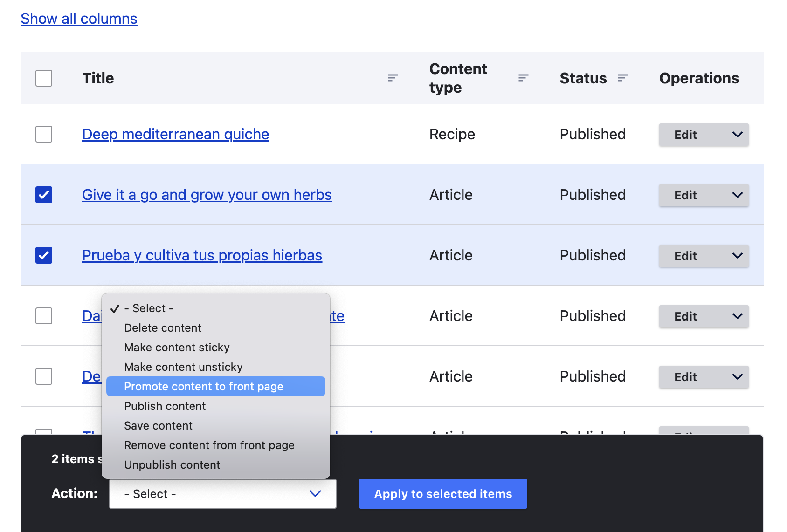Toggle the select-all checkbox in header
The height and width of the screenshot is (532, 787).
click(43, 78)
